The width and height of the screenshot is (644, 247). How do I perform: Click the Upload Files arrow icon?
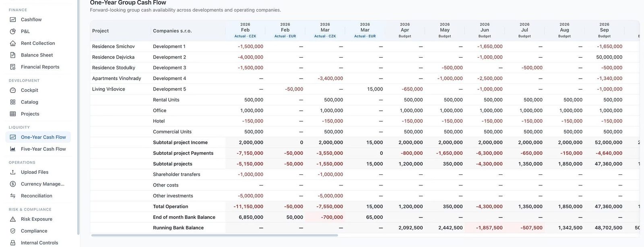coord(13,172)
